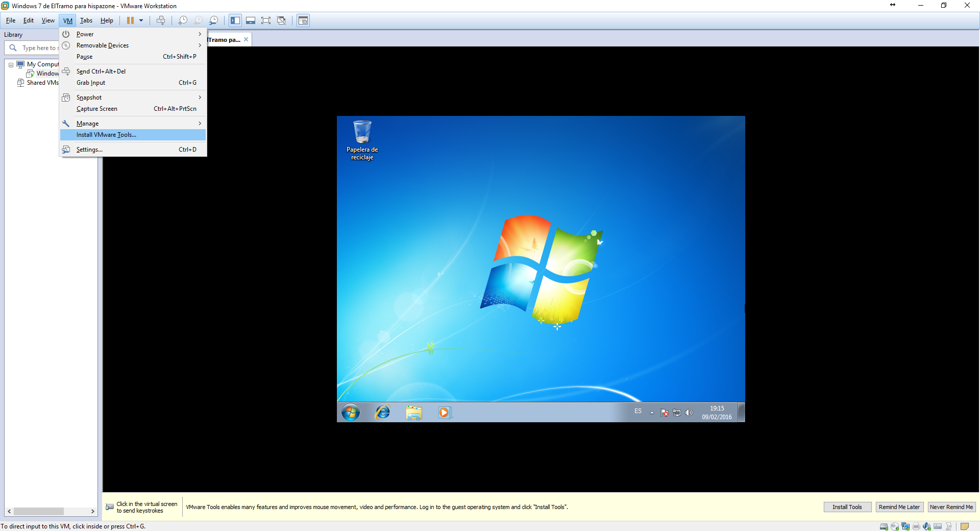Click Send Ctrl+Alt+Del toolbar icon
Viewport: 980px width, 531px height.
pos(161,20)
